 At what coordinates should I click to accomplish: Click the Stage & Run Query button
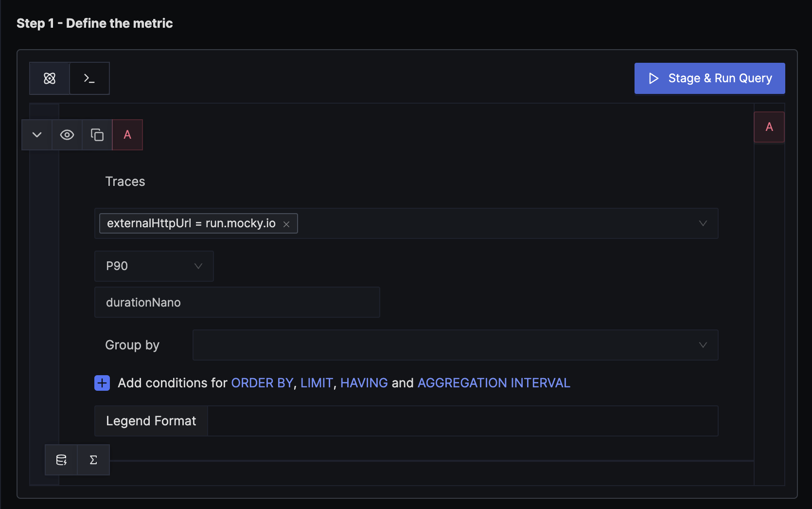pos(709,78)
